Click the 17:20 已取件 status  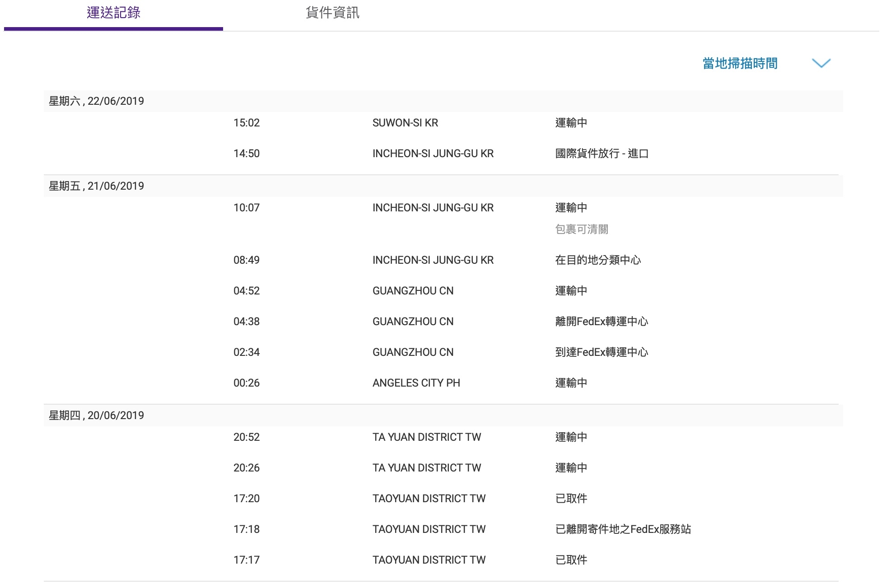pos(571,499)
